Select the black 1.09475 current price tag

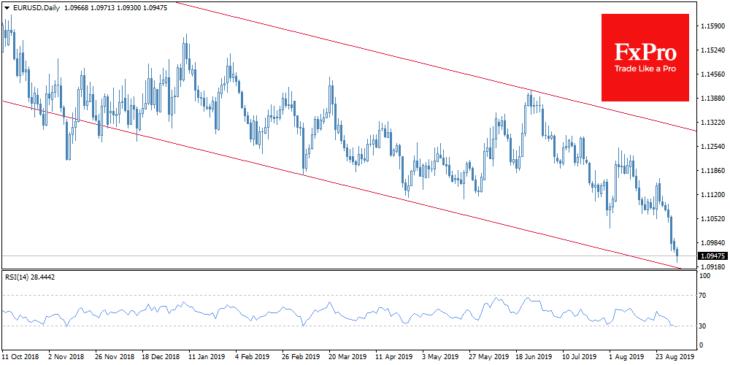click(712, 256)
